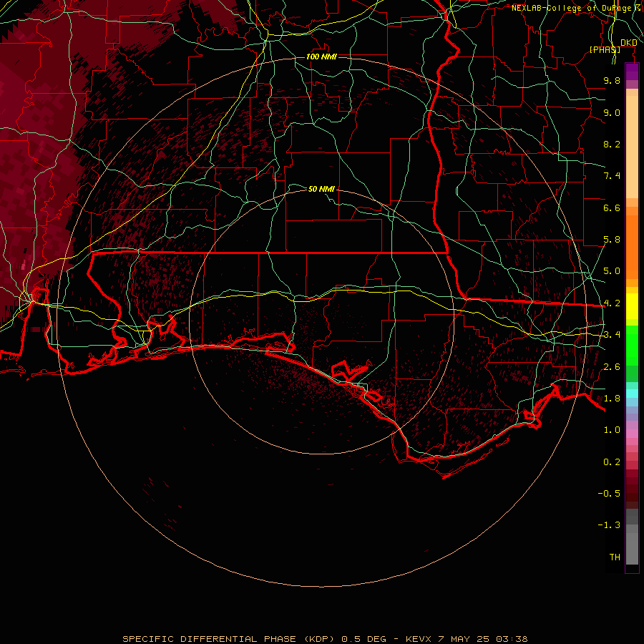Click the 8.2 value on color scale
Image resolution: width=644 pixels, height=644 pixels.
tap(612, 144)
